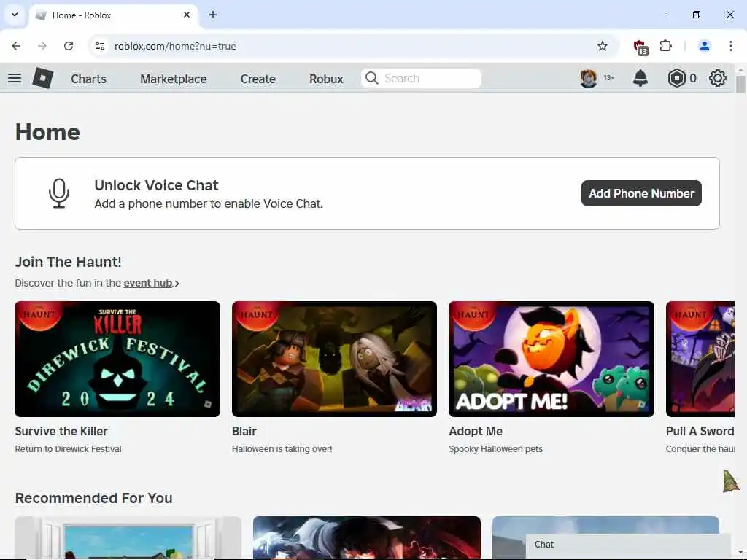Open the tab search dropdown arrow
747x560 pixels.
tap(15, 15)
